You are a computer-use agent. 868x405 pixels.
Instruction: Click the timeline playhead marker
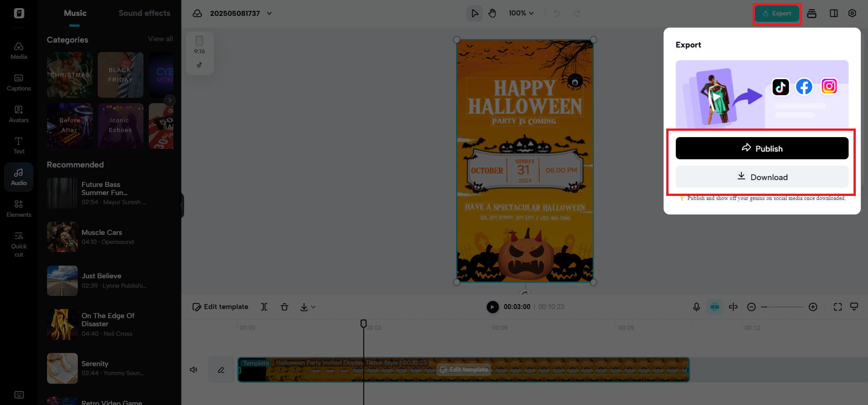coord(363,323)
